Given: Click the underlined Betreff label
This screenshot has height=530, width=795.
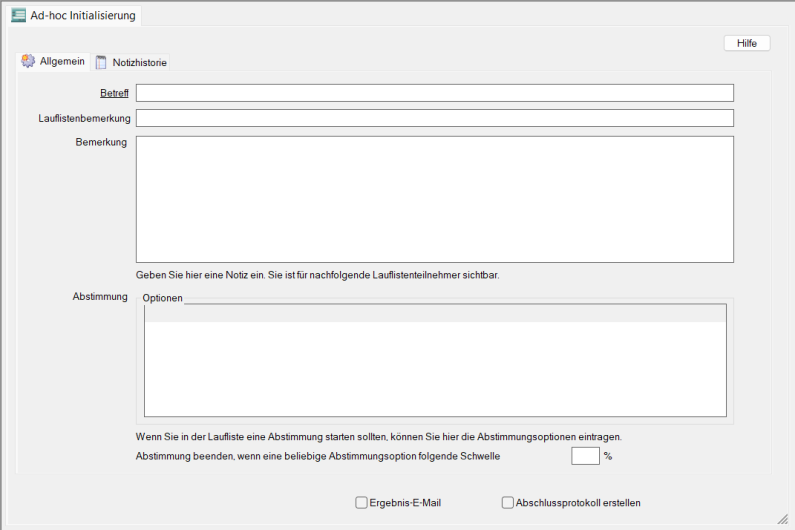Looking at the screenshot, I should click(114, 93).
